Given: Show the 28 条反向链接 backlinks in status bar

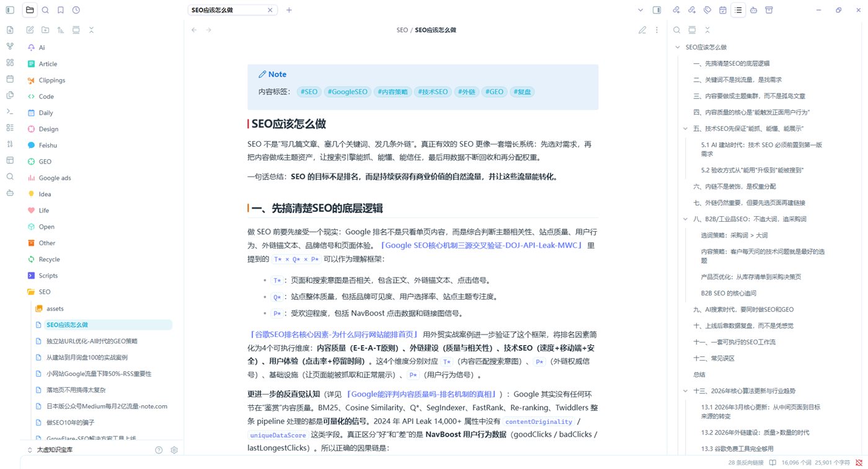Looking at the screenshot, I should pos(746,463).
